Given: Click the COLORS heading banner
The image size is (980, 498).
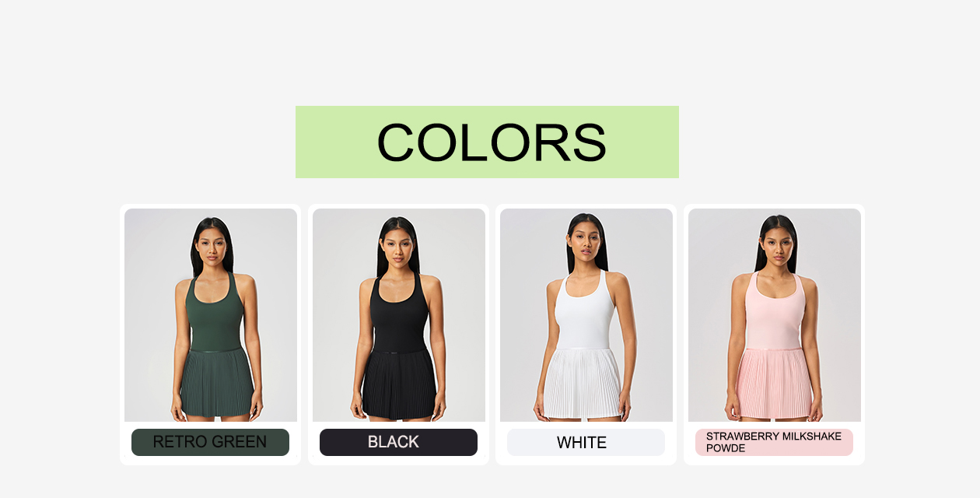Looking at the screenshot, I should click(487, 142).
